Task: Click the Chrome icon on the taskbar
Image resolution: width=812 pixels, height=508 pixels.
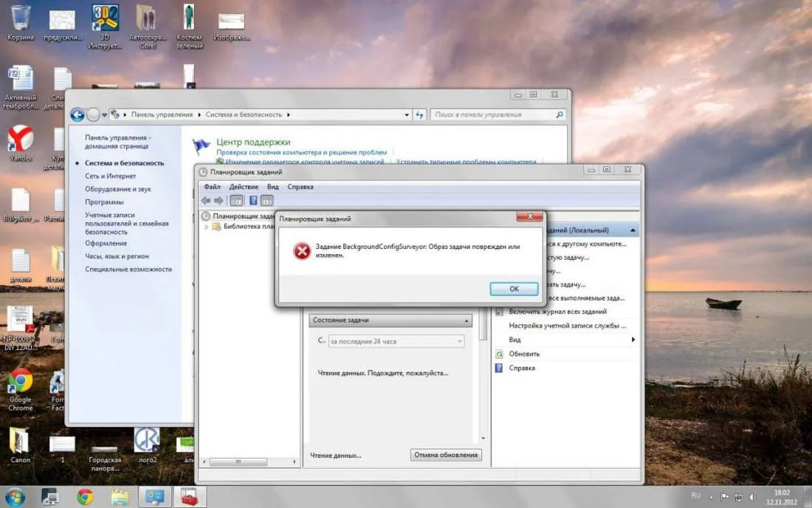Action: (85, 497)
